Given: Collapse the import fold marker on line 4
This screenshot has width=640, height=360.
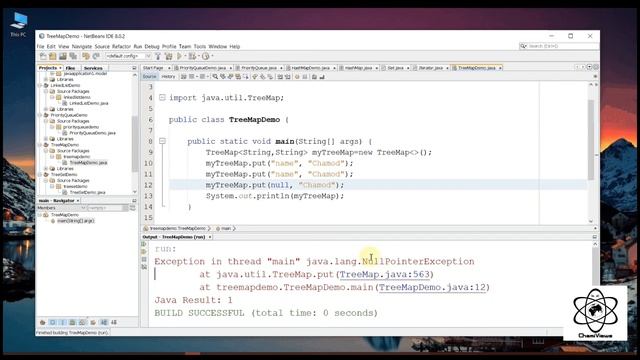Looking at the screenshot, I should pyautogui.click(x=162, y=98).
